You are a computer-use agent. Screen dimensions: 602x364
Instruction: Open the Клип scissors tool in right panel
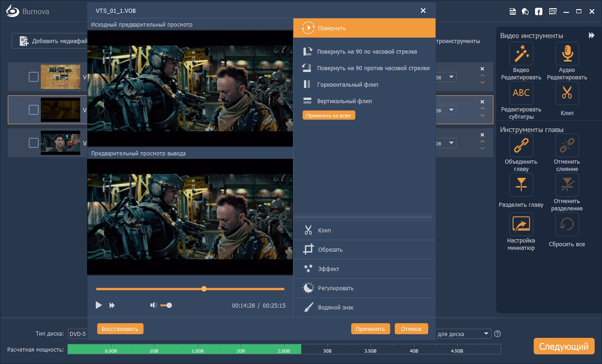[x=567, y=98]
